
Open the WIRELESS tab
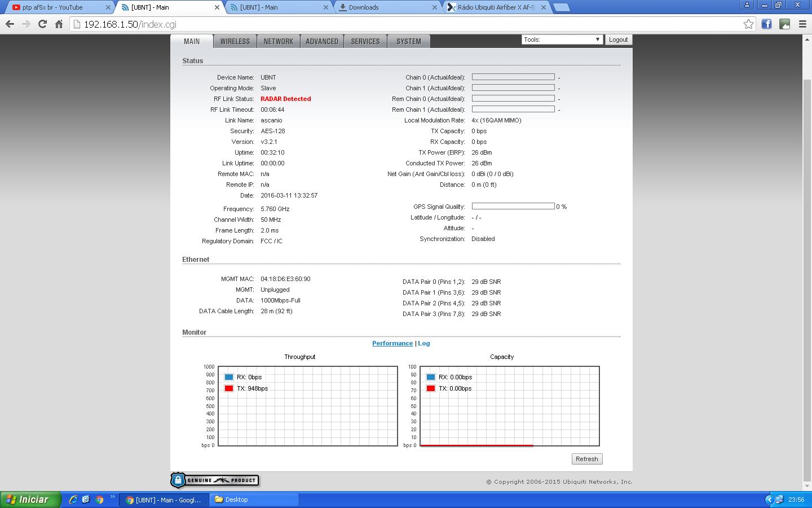[x=235, y=41]
